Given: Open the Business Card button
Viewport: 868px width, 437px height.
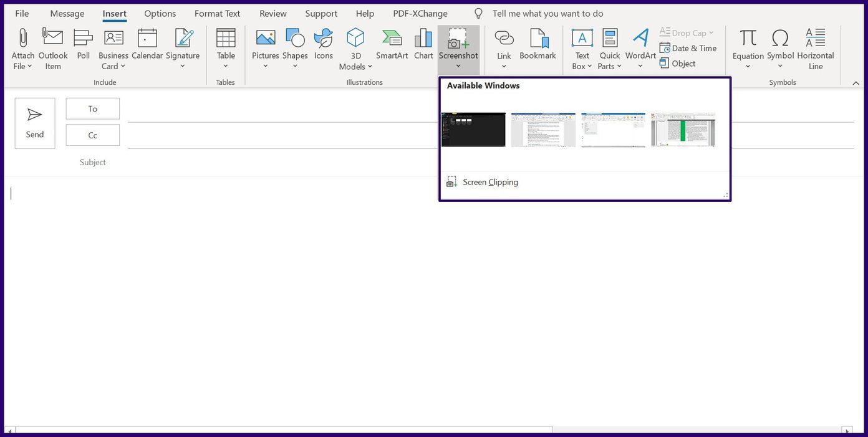Looking at the screenshot, I should (x=113, y=49).
